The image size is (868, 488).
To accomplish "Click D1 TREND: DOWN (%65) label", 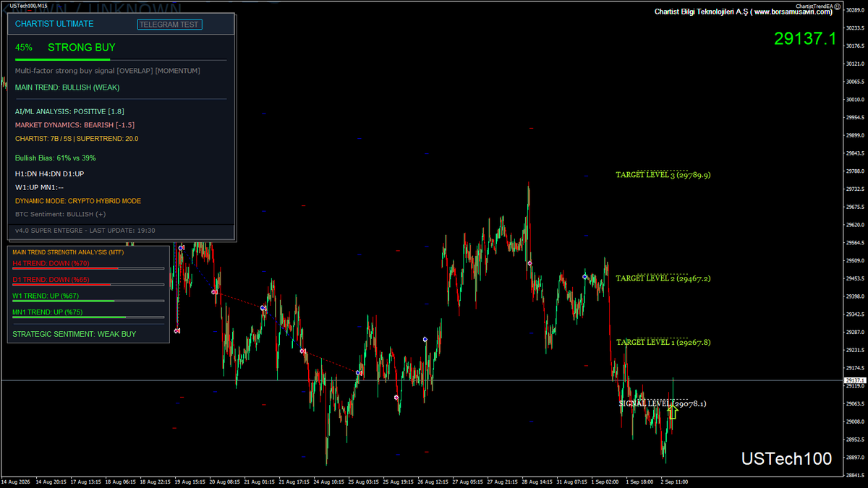I will [51, 279].
